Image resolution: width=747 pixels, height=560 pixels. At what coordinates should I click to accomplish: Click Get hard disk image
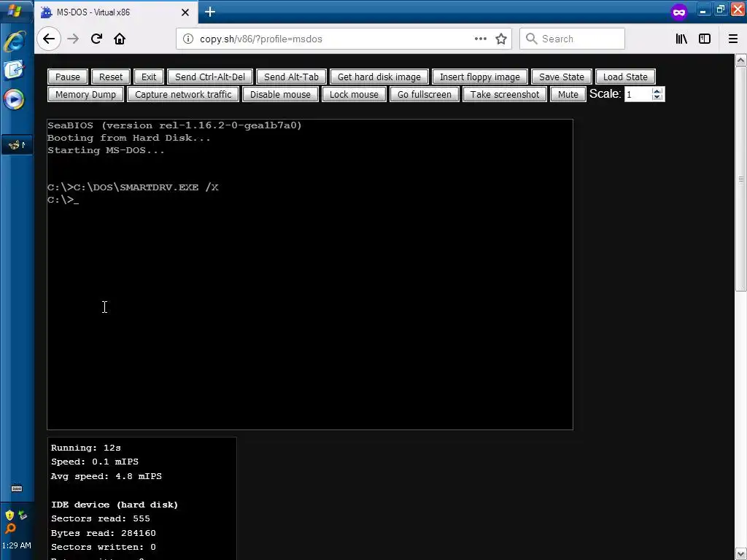tap(379, 77)
